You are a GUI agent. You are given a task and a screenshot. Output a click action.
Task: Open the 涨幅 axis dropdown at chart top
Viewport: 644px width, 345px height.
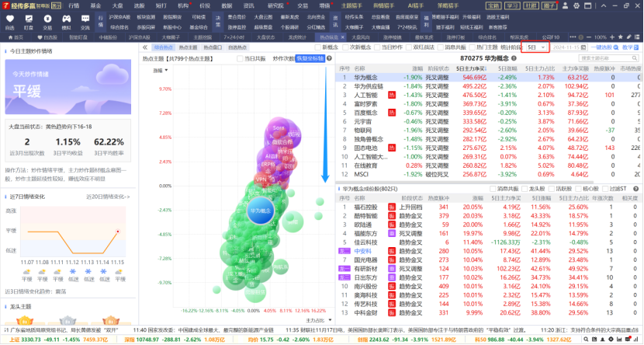160,70
